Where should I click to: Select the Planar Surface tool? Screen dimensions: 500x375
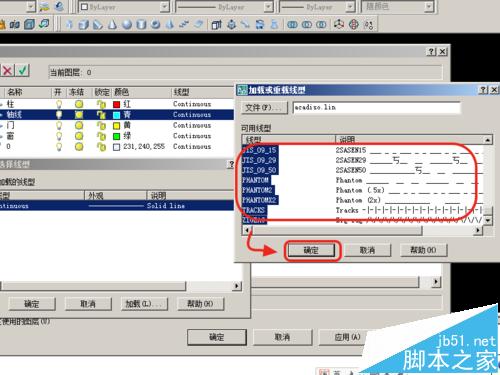coord(199,25)
